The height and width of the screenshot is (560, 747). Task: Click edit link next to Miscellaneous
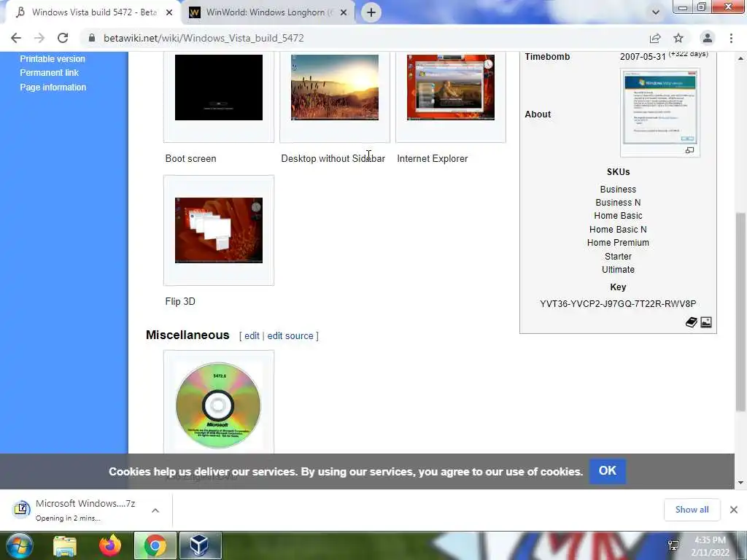tap(252, 335)
